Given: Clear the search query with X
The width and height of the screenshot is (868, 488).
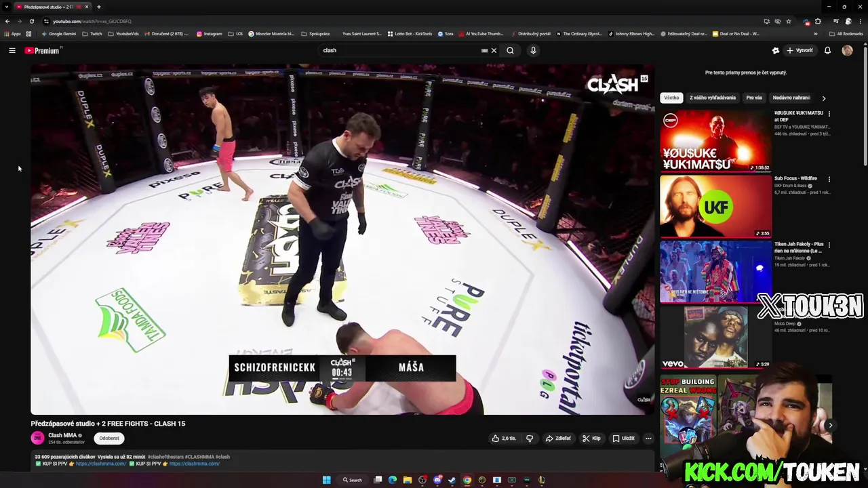Looking at the screenshot, I should [494, 50].
